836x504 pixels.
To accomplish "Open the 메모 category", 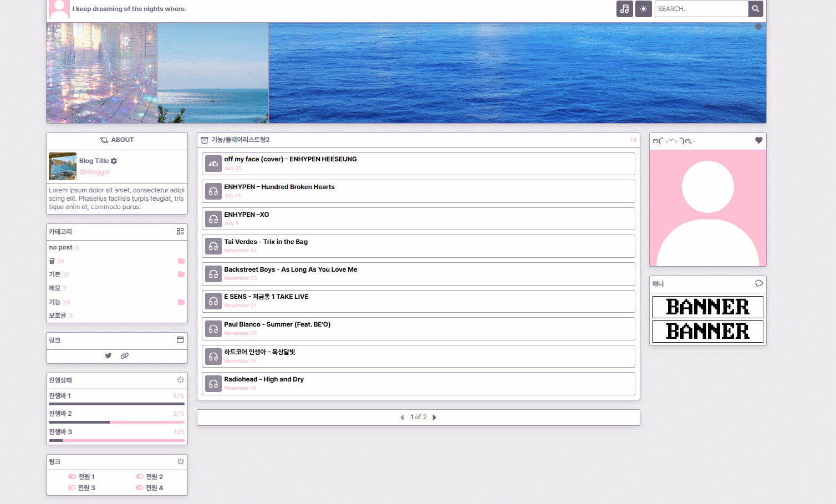I will pyautogui.click(x=54, y=288).
